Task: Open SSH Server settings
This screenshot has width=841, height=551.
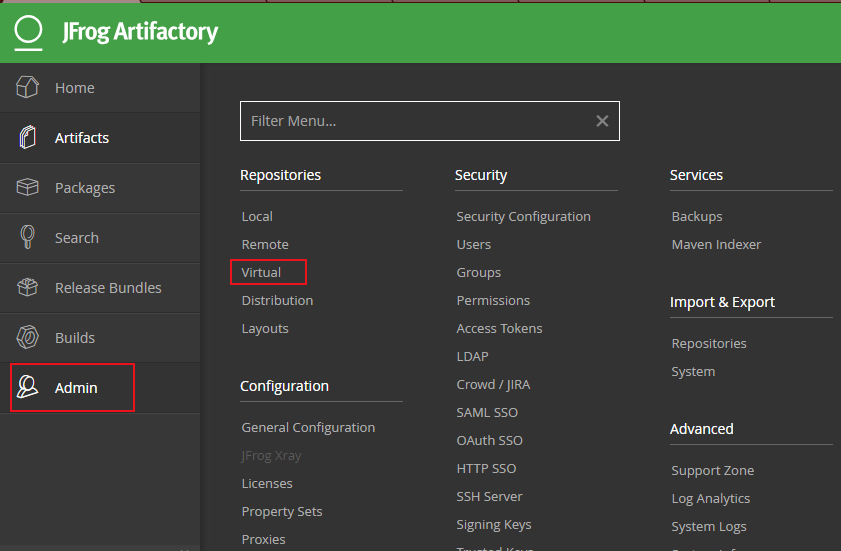Action: click(489, 496)
